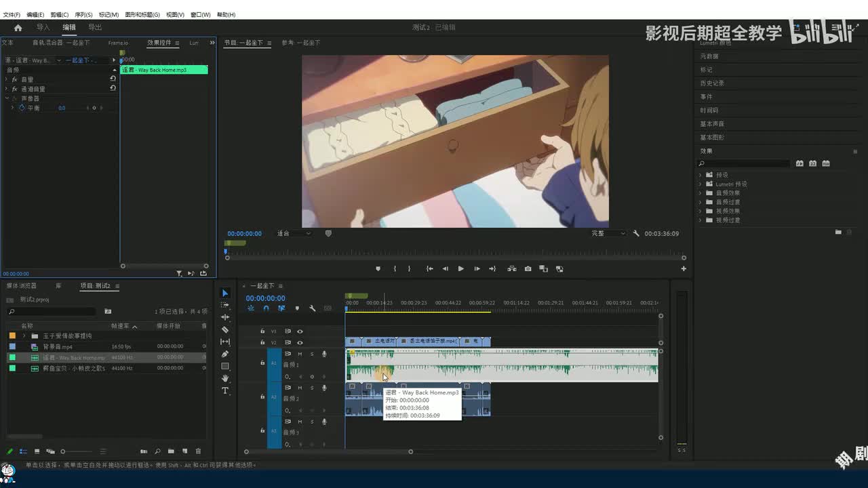Click the project panel thumbnail zoom slider
The width and height of the screenshot is (868, 488).
[x=63, y=451]
